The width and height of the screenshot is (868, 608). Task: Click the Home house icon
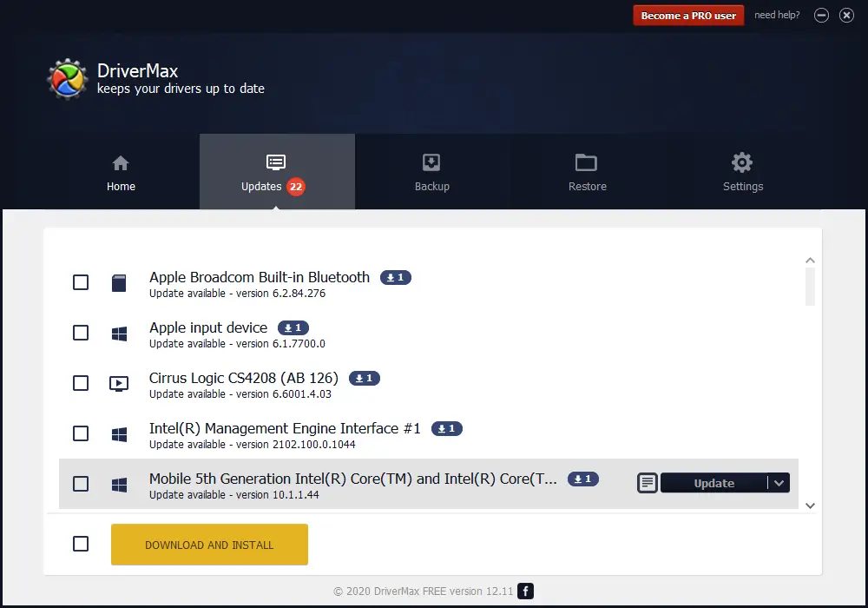(121, 162)
